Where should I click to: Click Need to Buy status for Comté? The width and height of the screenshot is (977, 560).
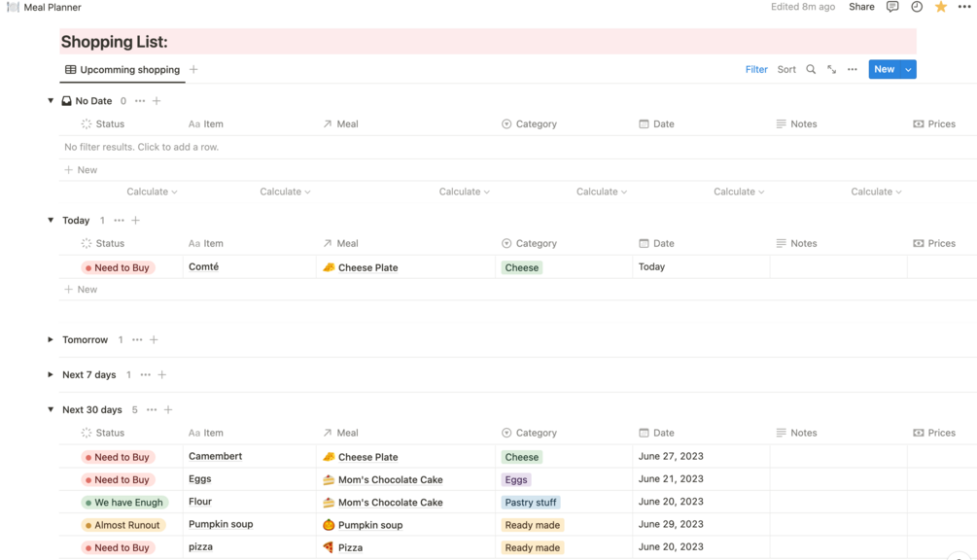pos(118,268)
